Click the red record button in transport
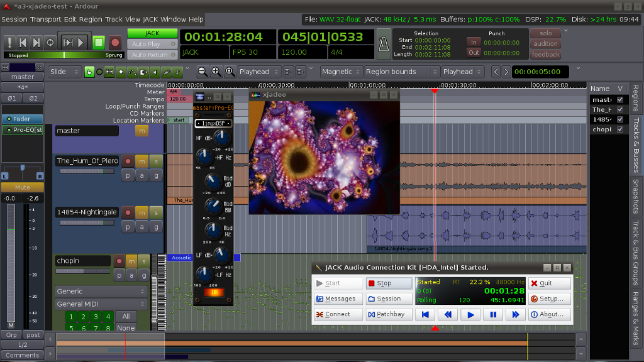Image resolution: width=644 pixels, height=362 pixels. (x=115, y=43)
